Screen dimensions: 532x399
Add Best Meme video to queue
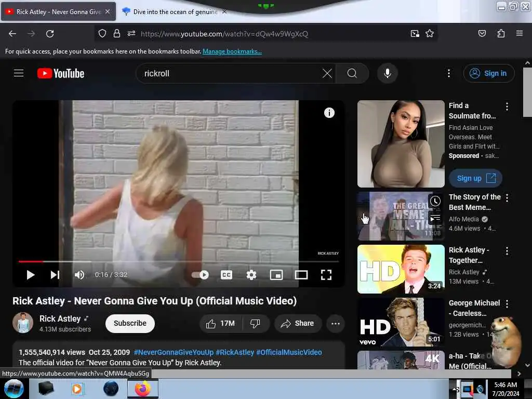click(x=435, y=218)
